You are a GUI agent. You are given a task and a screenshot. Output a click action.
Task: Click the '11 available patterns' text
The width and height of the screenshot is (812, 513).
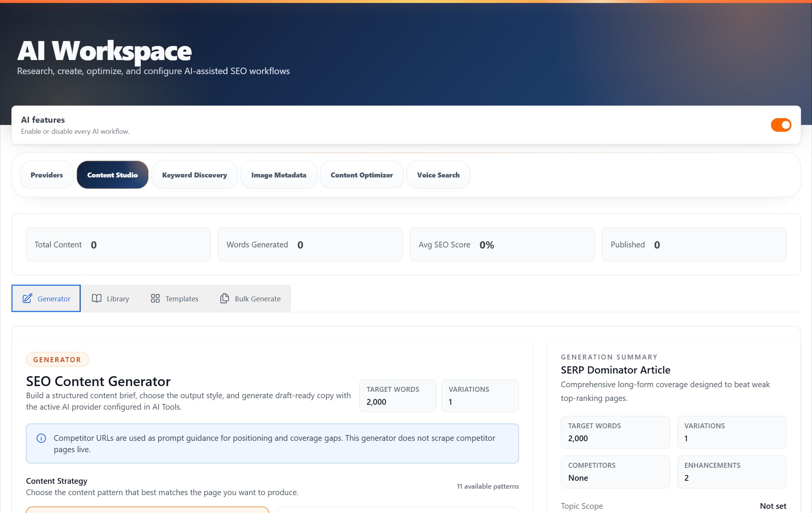(x=488, y=486)
